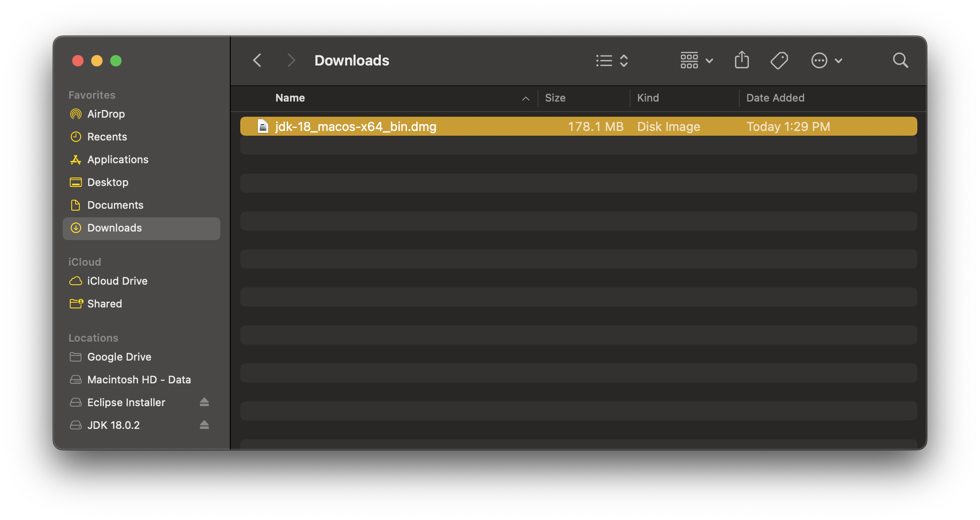Open the Search magnifier icon
980x520 pixels.
tap(900, 60)
